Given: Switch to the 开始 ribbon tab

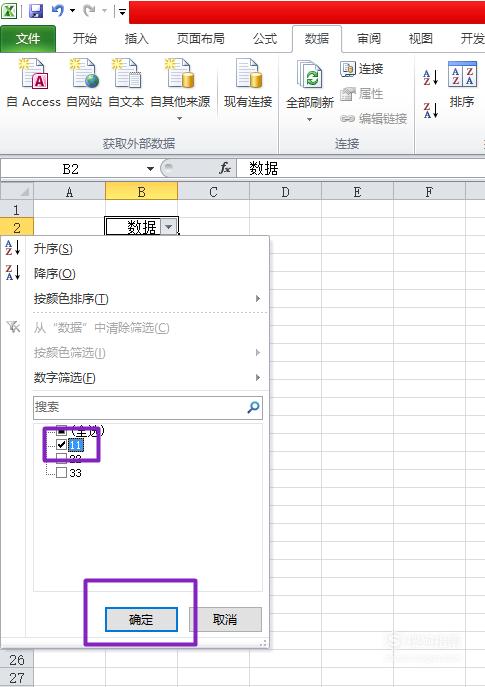Looking at the screenshot, I should (84, 39).
